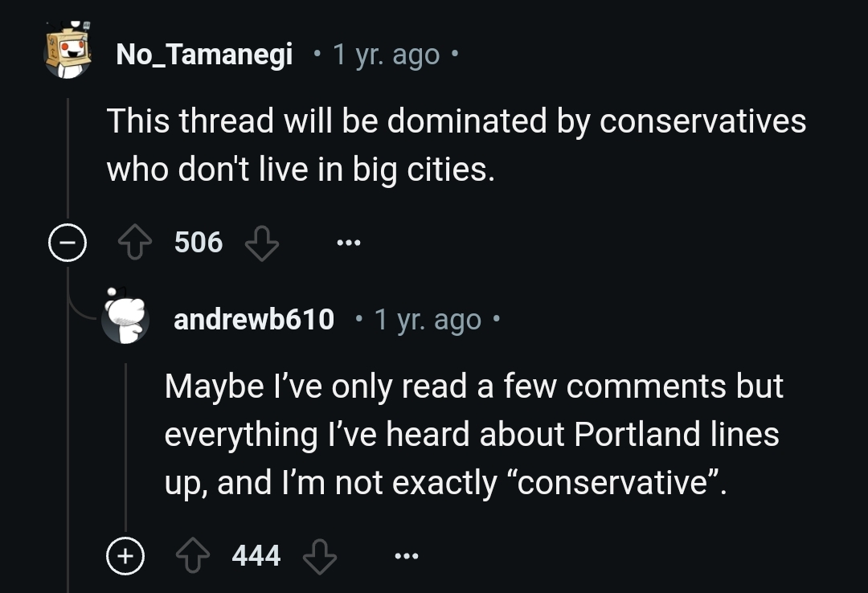This screenshot has width=868, height=593.
Task: Click the 444 vote score
Action: tap(256, 555)
